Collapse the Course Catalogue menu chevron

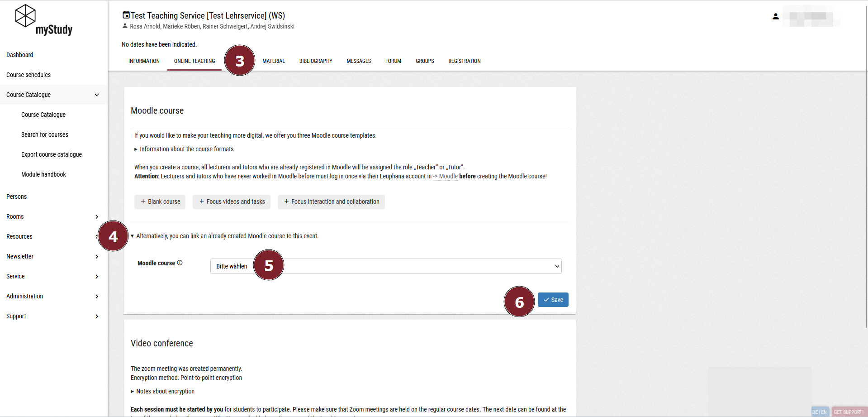[x=97, y=95]
